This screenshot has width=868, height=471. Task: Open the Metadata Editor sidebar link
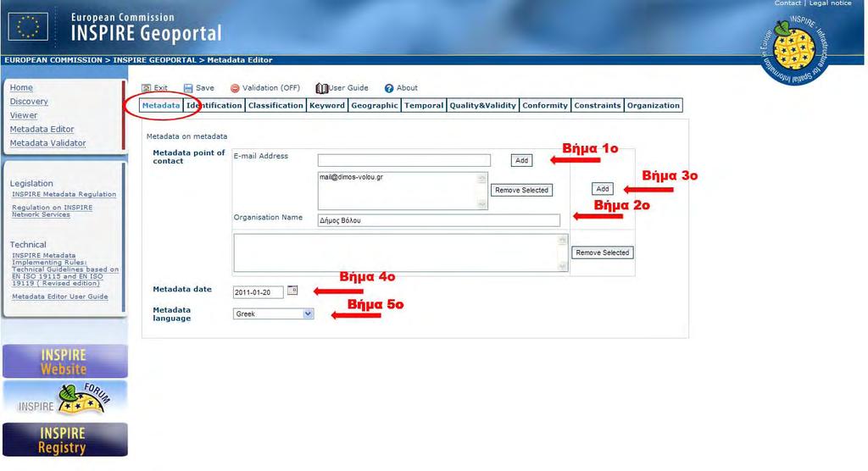42,129
